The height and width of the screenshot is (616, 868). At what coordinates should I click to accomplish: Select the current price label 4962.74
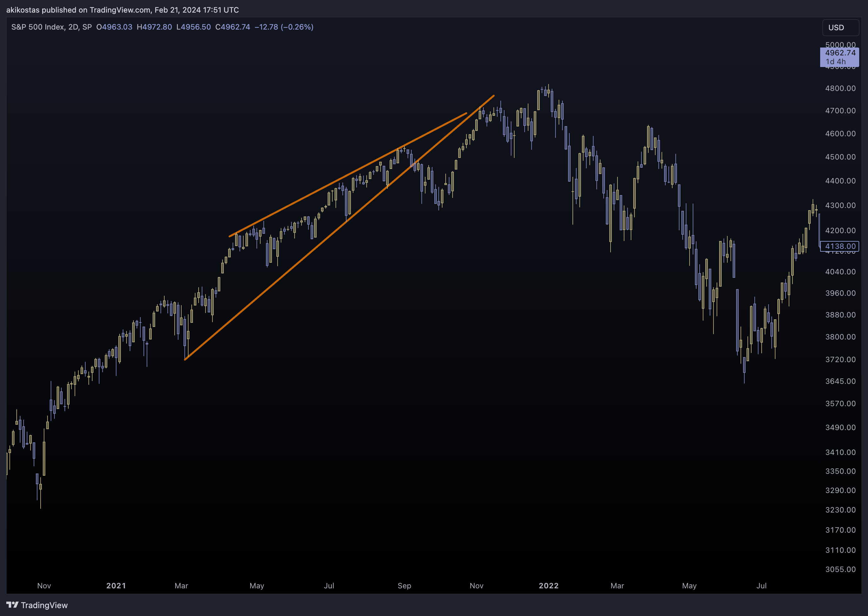click(x=840, y=57)
